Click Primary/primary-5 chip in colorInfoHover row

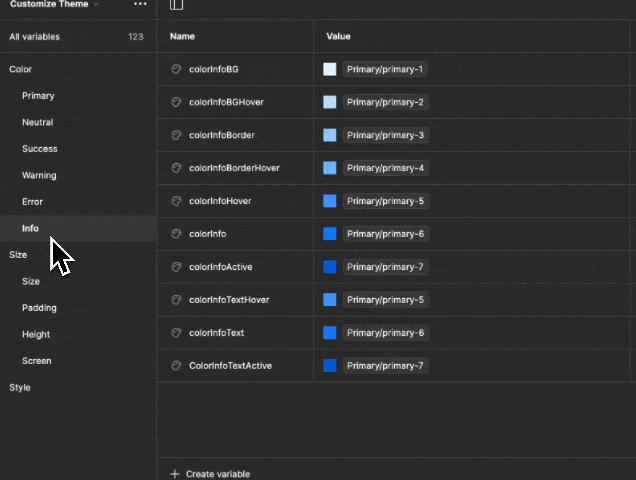[x=386, y=201]
